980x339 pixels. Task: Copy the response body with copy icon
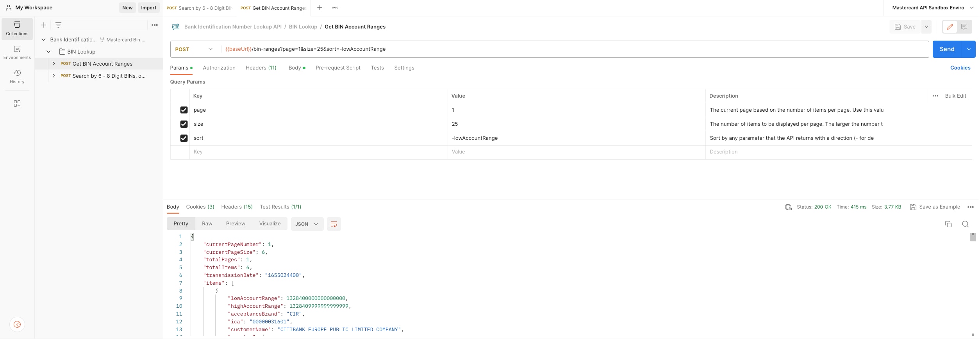click(948, 224)
